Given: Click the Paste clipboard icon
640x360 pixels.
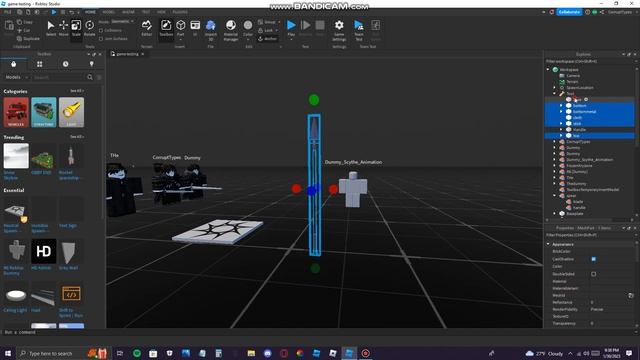Looking at the screenshot, I should (9, 27).
